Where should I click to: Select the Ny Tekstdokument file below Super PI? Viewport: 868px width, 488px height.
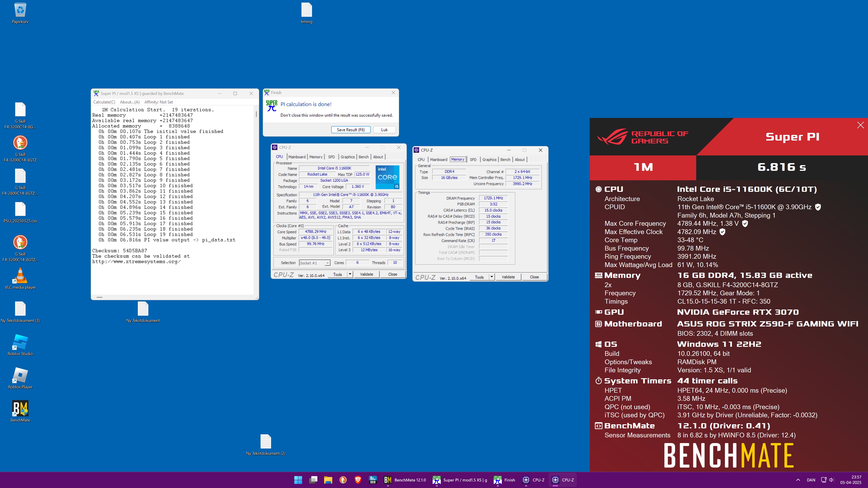point(143,312)
